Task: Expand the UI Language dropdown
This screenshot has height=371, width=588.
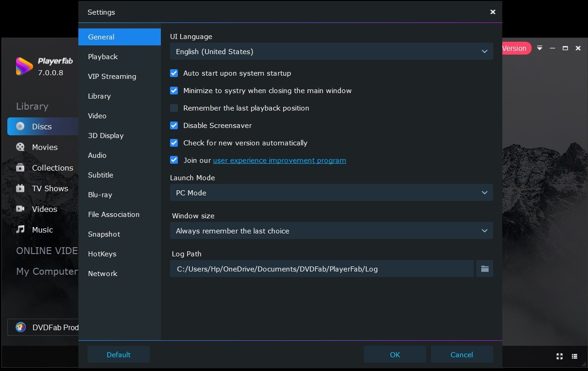Action: [x=331, y=51]
